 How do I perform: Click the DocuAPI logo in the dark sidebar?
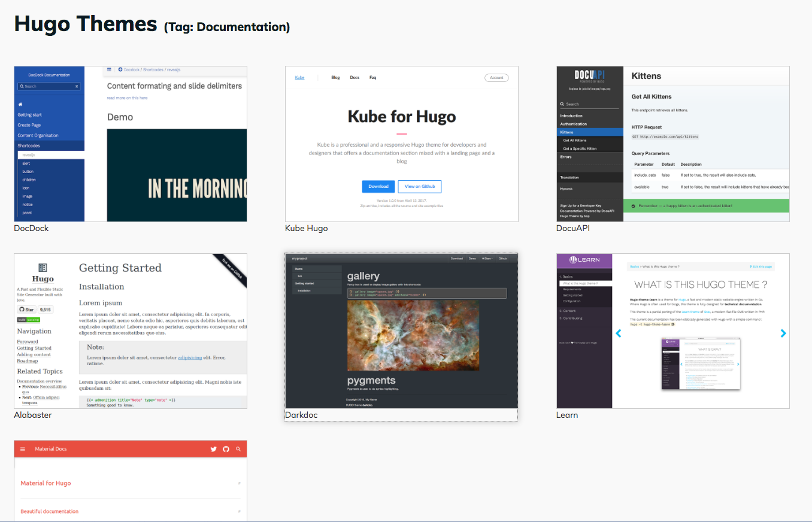coord(590,75)
